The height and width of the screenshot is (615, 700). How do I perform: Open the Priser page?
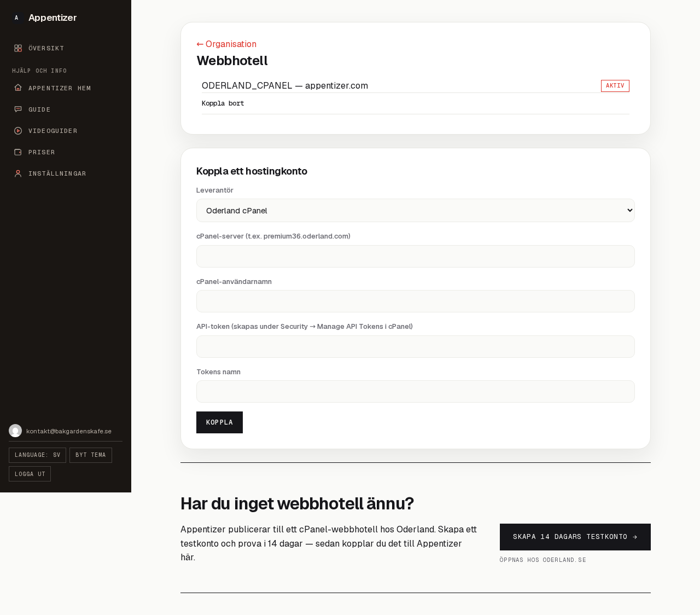66,152
